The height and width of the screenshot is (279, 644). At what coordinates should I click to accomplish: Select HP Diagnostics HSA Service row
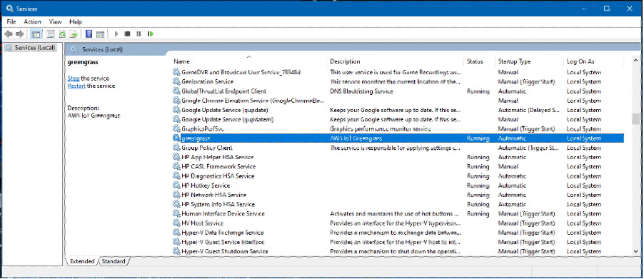tap(398, 176)
